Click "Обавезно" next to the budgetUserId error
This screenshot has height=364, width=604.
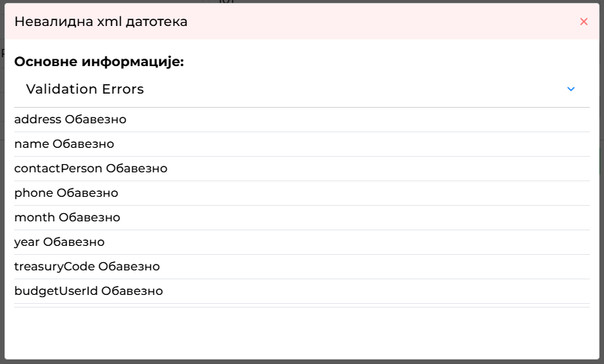point(132,291)
